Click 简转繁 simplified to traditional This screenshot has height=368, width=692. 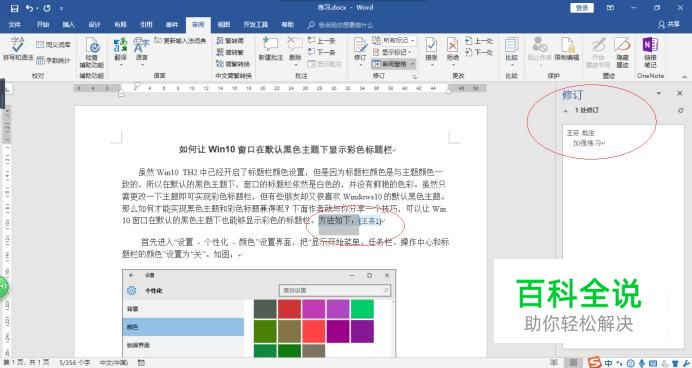coord(230,52)
